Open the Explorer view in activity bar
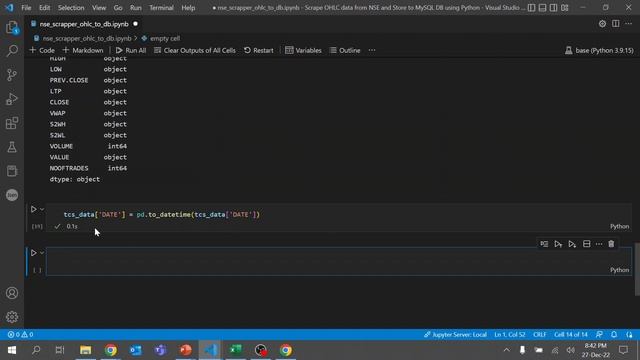Screen dimensions: 640x360 (12, 27)
